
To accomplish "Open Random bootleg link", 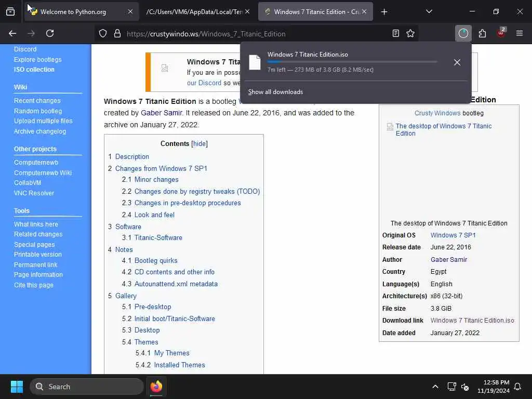I will [x=37, y=111].
